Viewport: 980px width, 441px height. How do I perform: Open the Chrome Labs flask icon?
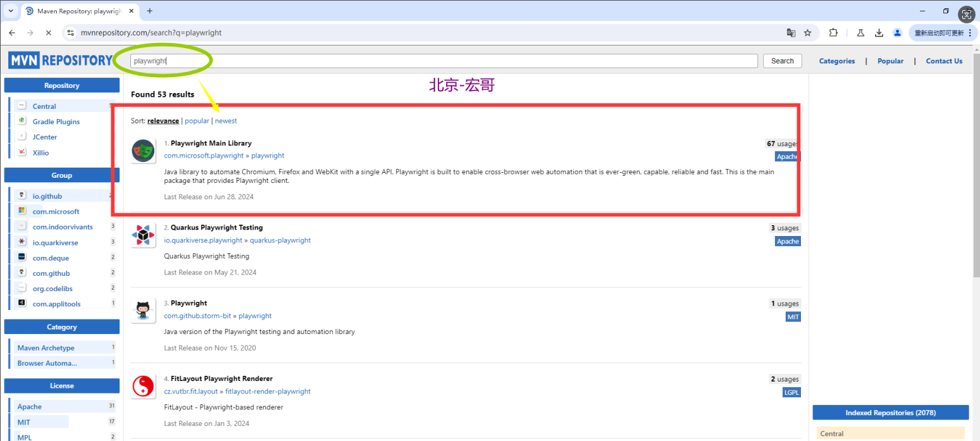861,33
